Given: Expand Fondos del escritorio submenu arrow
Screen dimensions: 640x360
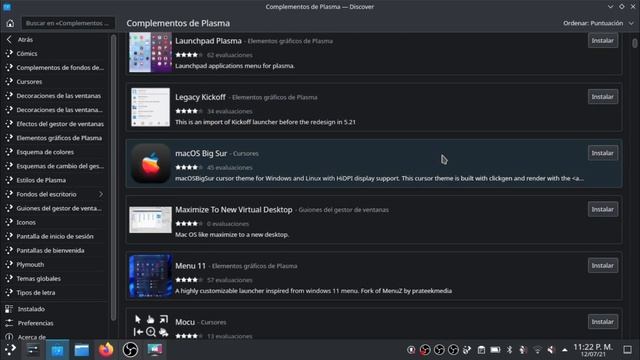Looking at the screenshot, I should pos(101,194).
